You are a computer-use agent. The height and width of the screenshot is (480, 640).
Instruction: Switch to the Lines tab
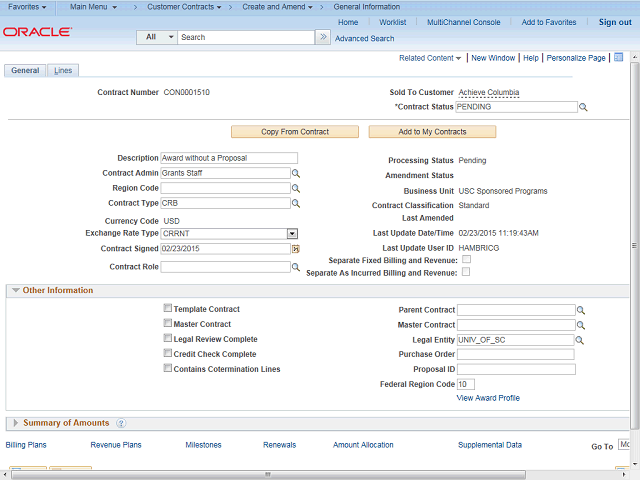coord(63,71)
